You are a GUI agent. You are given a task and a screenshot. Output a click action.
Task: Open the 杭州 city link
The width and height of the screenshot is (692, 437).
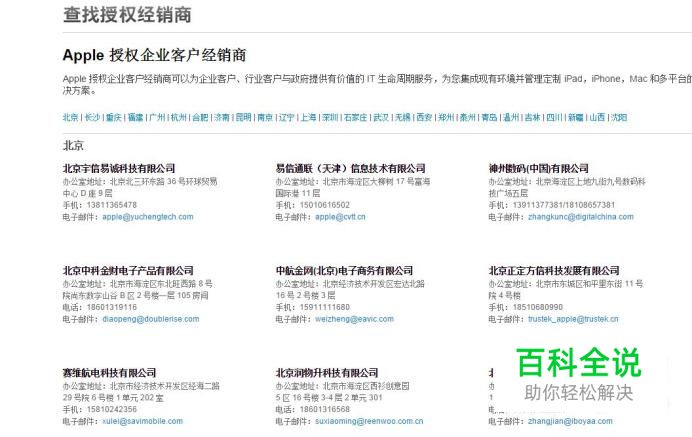coord(178,117)
